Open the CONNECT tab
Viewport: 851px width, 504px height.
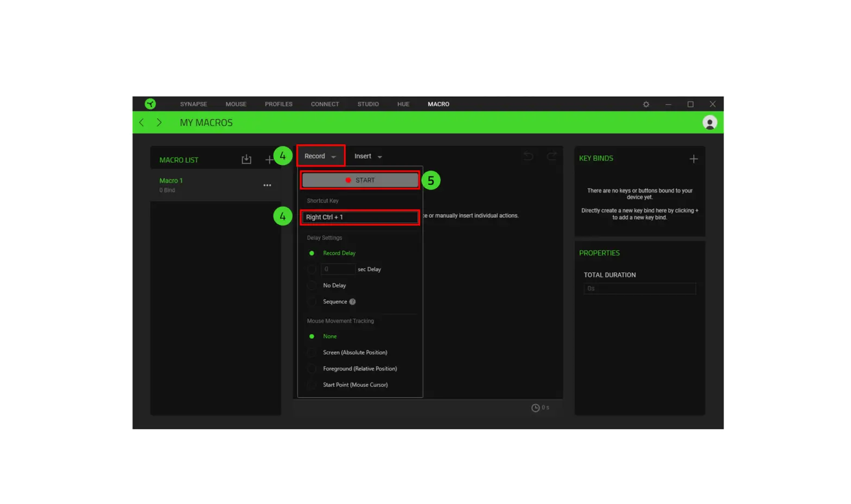pyautogui.click(x=325, y=104)
